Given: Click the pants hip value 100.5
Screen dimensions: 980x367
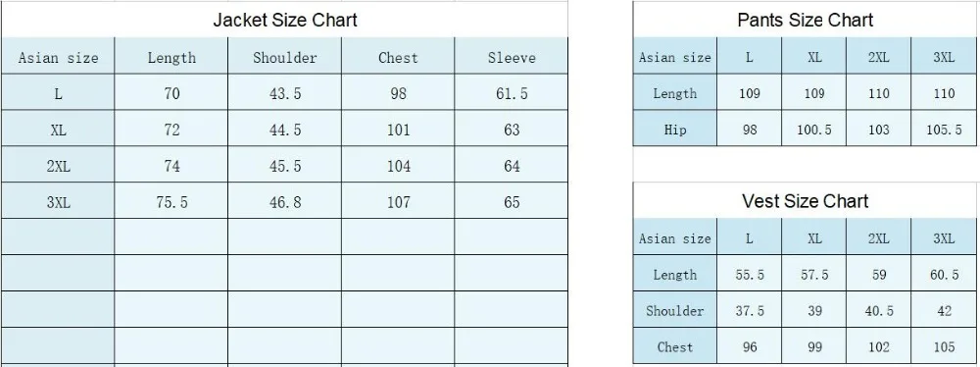Looking at the screenshot, I should point(813,129).
